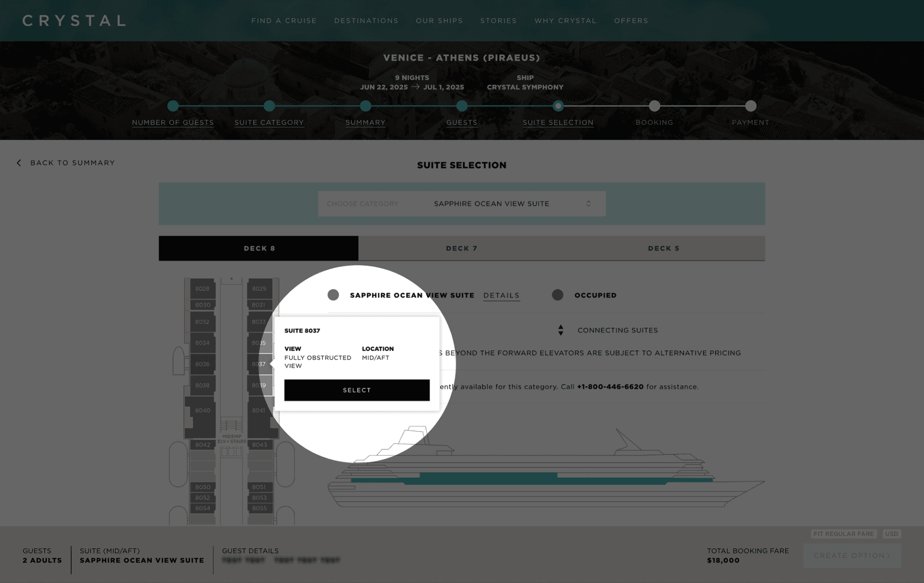924x583 pixels.
Task: Click the connecting suites arrows icon
Action: [561, 330]
